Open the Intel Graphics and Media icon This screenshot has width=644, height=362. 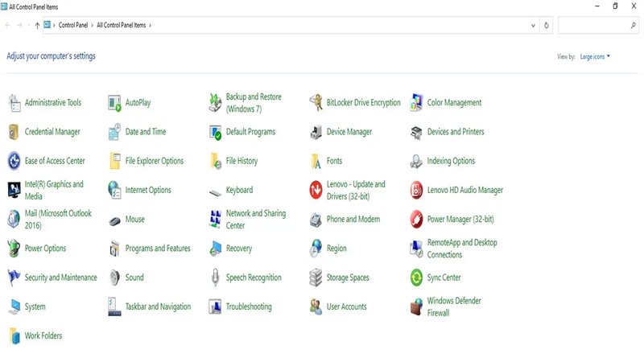pyautogui.click(x=14, y=190)
